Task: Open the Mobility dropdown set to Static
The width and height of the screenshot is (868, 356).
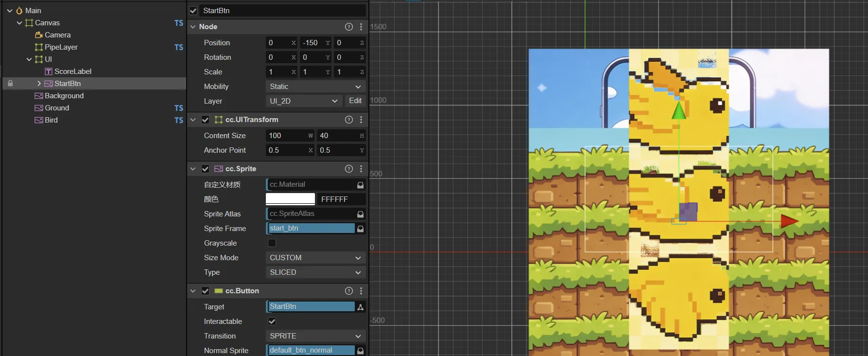Action: [x=316, y=87]
